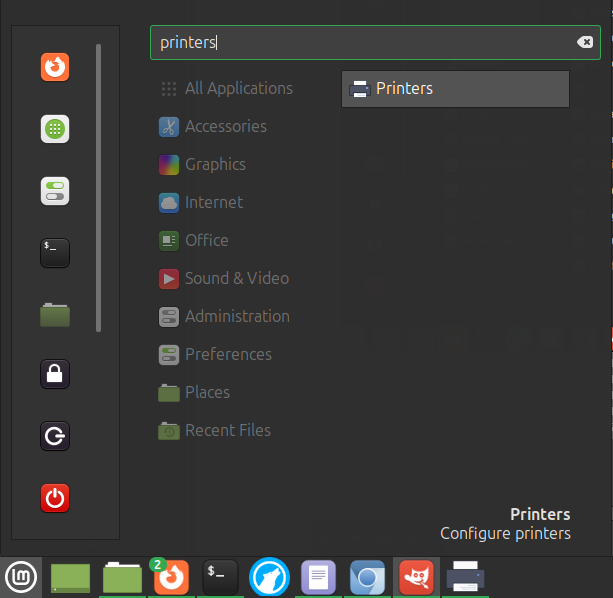The width and height of the screenshot is (613, 598).
Task: Select the All Applications category
Action: click(238, 89)
